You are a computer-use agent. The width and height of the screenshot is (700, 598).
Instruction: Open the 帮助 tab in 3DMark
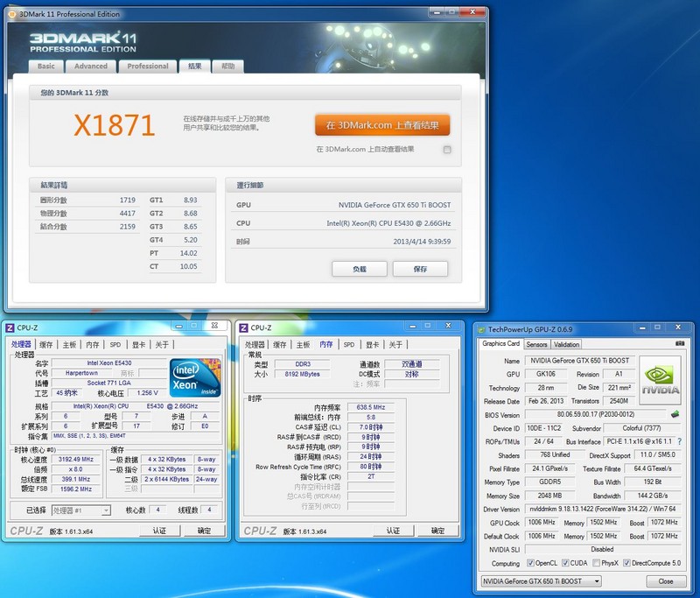coord(228,66)
